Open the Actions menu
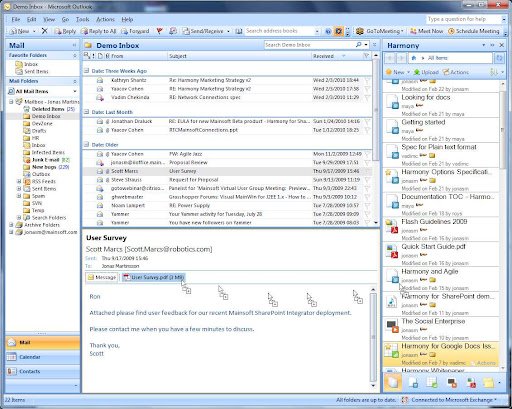Image resolution: width=512 pixels, height=409 pixels. pos(105,19)
